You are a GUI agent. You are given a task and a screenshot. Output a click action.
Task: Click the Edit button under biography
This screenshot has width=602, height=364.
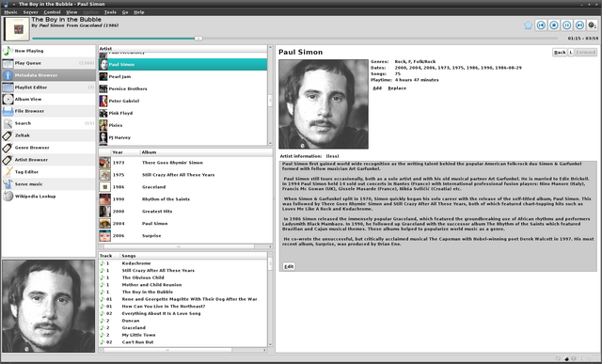(x=289, y=266)
